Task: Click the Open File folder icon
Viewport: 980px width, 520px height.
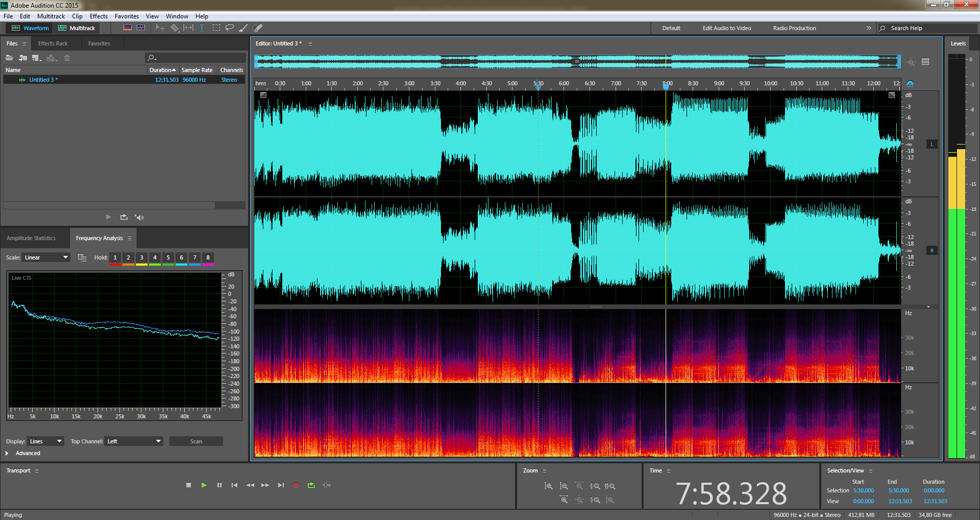Action: [x=9, y=58]
